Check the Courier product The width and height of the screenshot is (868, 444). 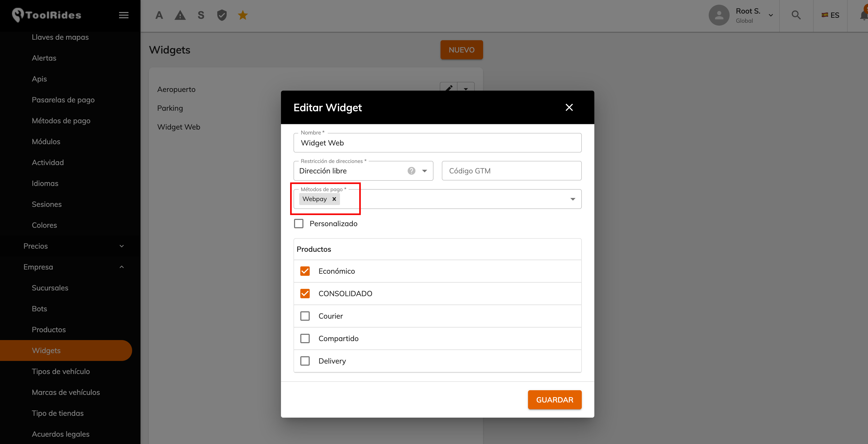point(305,316)
